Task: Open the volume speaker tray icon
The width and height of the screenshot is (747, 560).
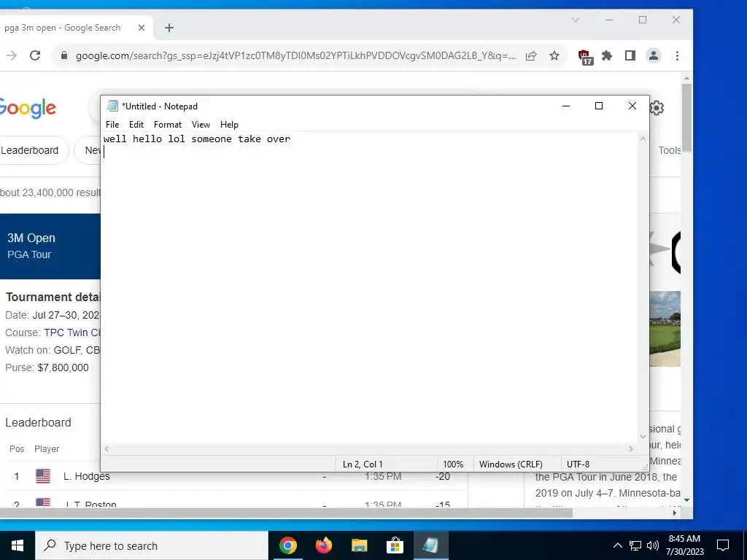Action: click(653, 545)
